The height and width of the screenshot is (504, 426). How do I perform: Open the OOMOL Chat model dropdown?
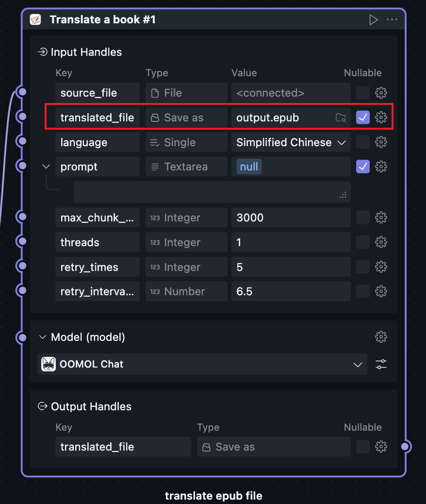pyautogui.click(x=202, y=364)
